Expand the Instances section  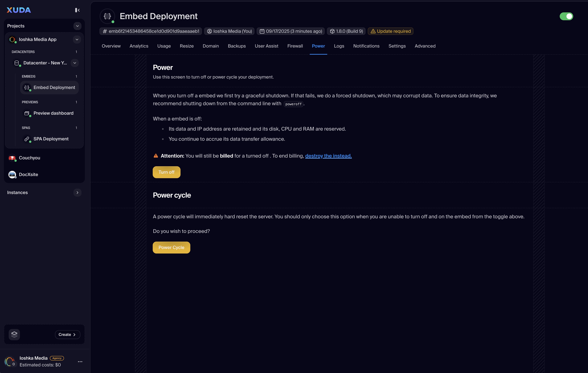click(77, 192)
